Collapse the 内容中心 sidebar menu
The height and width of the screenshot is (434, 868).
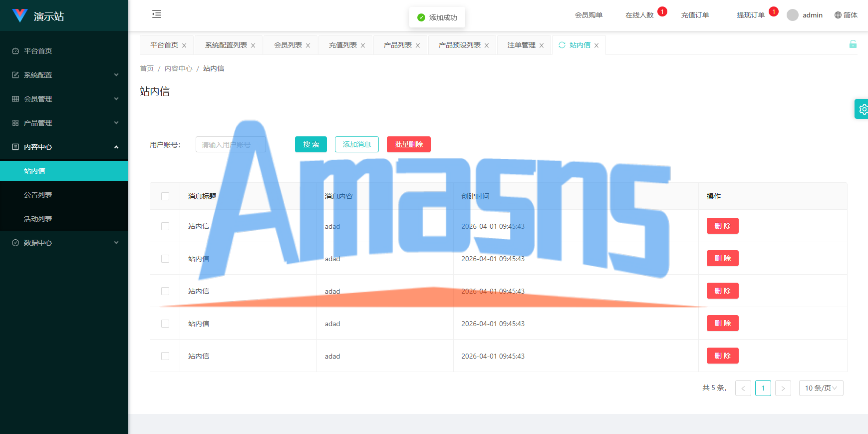(64, 147)
